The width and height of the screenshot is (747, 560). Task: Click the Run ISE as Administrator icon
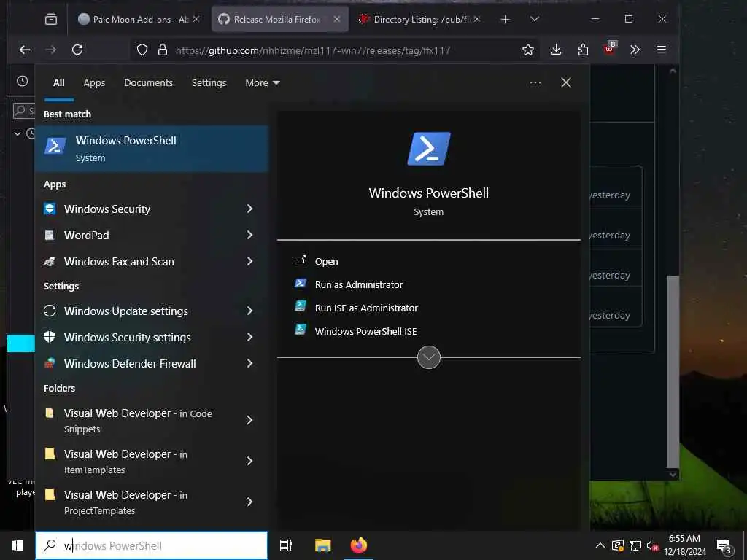click(x=300, y=306)
